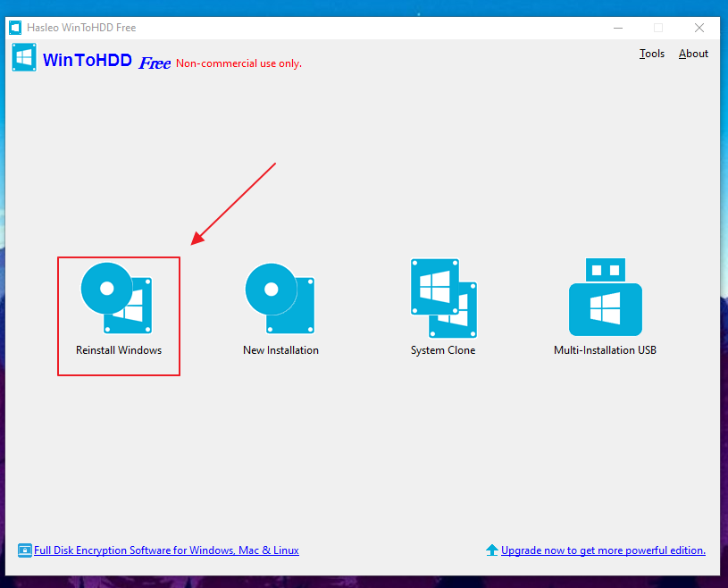Open the Reinstall Windows disc icon

pos(117,298)
